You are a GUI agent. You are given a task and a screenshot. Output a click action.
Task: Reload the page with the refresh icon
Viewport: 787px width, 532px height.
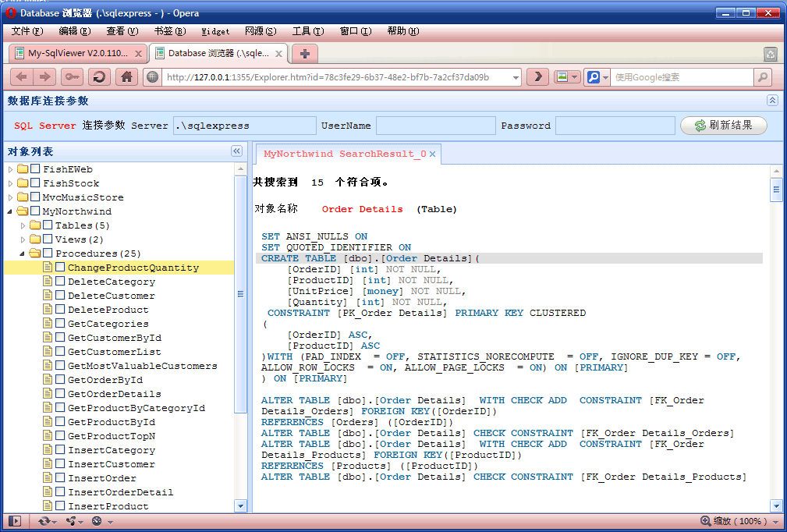click(99, 76)
